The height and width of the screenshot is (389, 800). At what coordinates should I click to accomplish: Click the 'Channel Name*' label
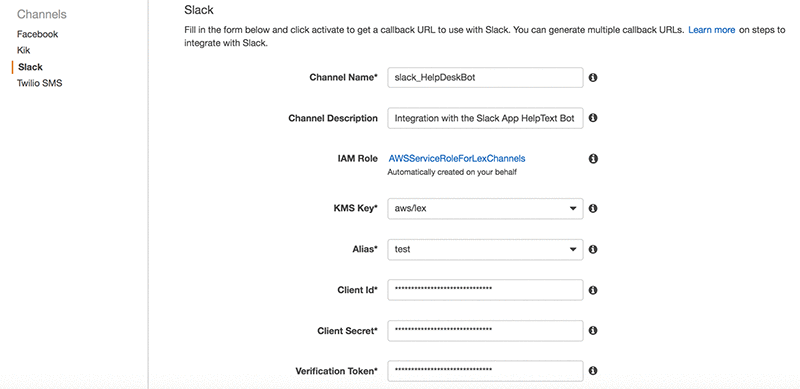(343, 78)
